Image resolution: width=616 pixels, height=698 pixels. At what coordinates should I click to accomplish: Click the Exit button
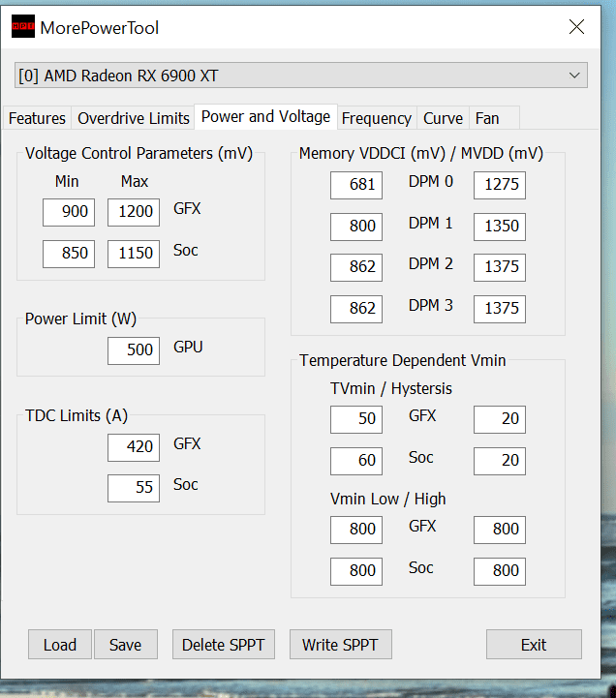click(x=534, y=644)
